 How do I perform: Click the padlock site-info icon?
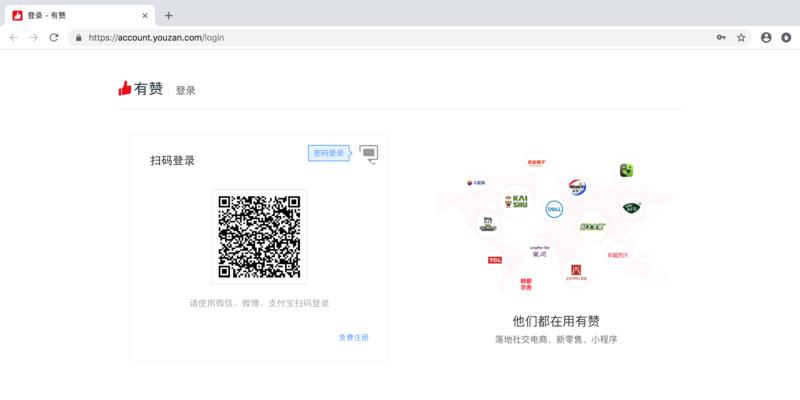[x=79, y=38]
